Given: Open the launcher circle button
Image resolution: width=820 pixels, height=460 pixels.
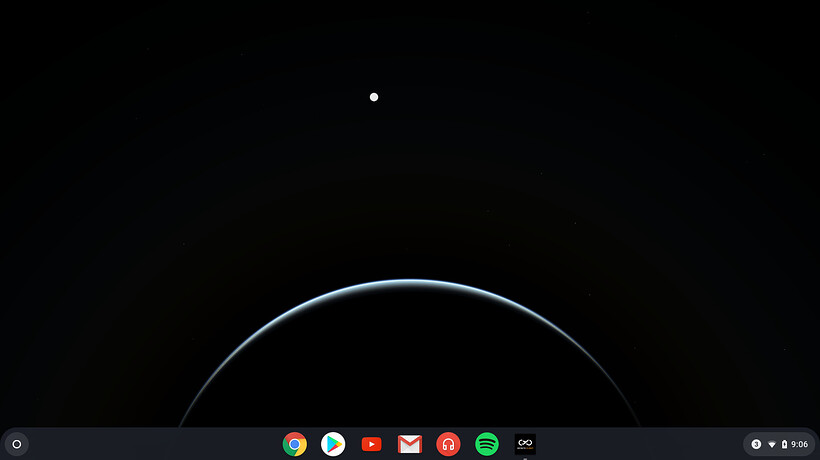Looking at the screenshot, I should (17, 444).
